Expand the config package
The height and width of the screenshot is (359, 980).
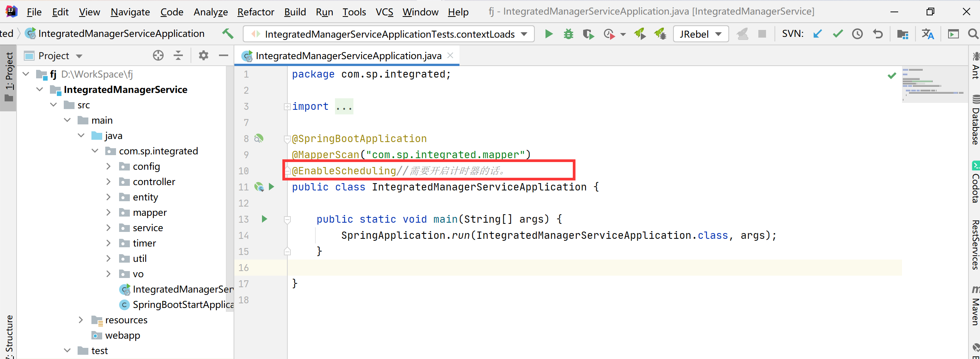[108, 166]
